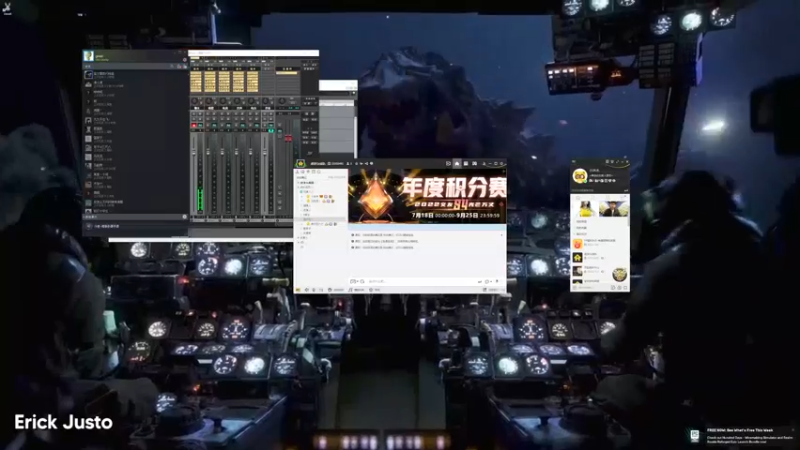Click the raccoon avatar in the right messenger window

(580, 176)
